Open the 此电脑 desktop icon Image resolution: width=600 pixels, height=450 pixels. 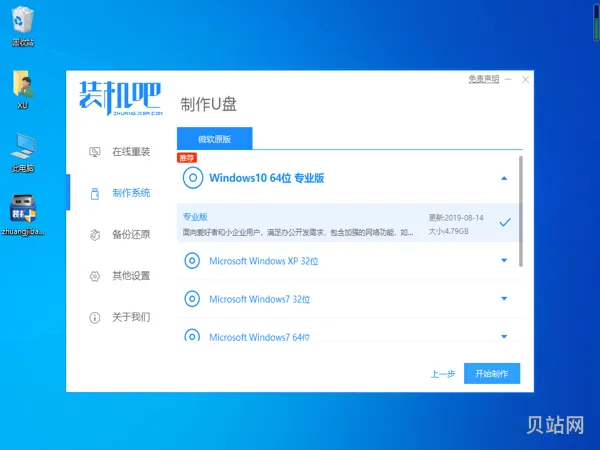pyautogui.click(x=23, y=152)
